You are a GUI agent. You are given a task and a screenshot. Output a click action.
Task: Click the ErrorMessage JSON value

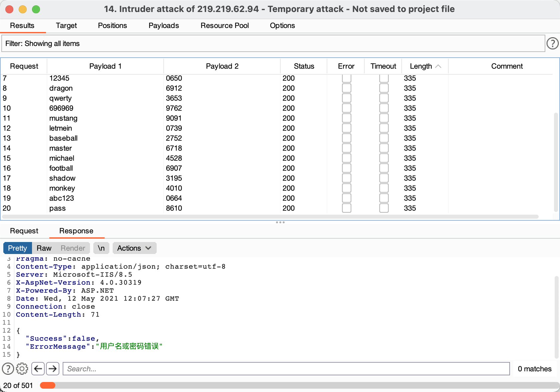click(x=129, y=346)
